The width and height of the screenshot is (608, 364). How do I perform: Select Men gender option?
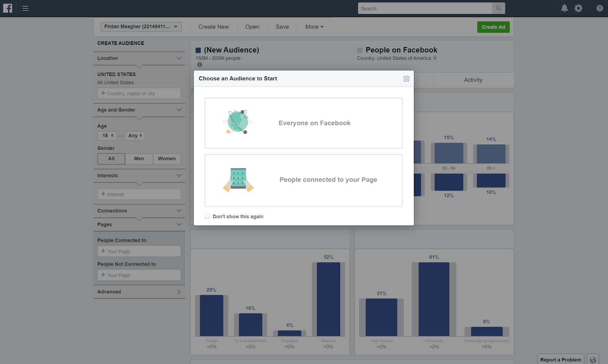[x=139, y=159]
